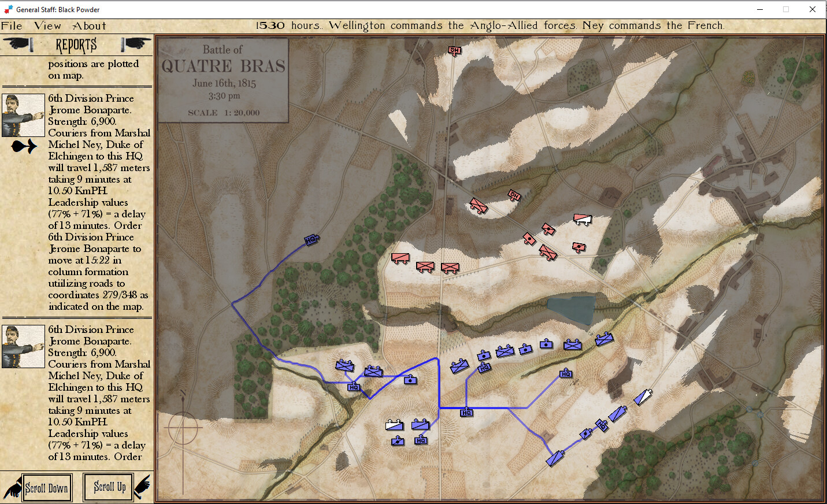Select one of the three red infantry units in line

click(426, 266)
